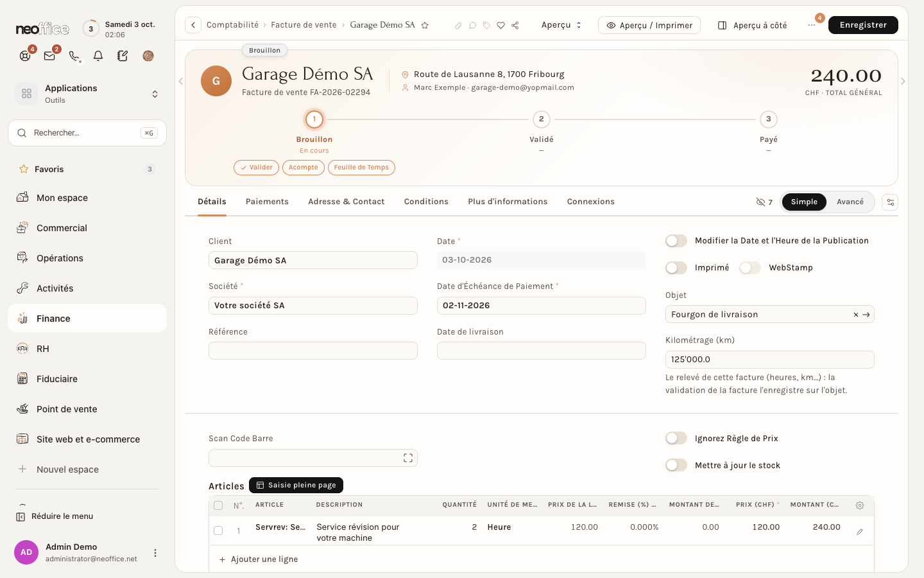This screenshot has width=924, height=578.
Task: Turn on Mettre à jour le stock
Action: pyautogui.click(x=676, y=466)
